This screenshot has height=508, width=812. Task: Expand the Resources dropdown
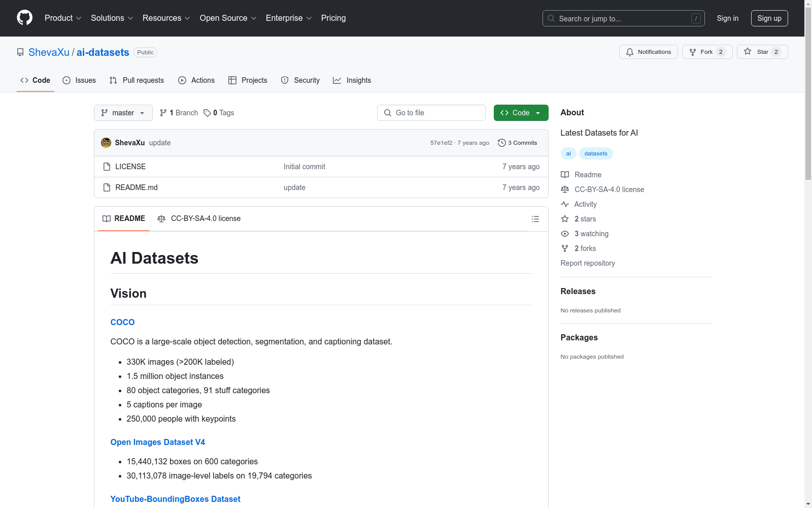(x=166, y=18)
